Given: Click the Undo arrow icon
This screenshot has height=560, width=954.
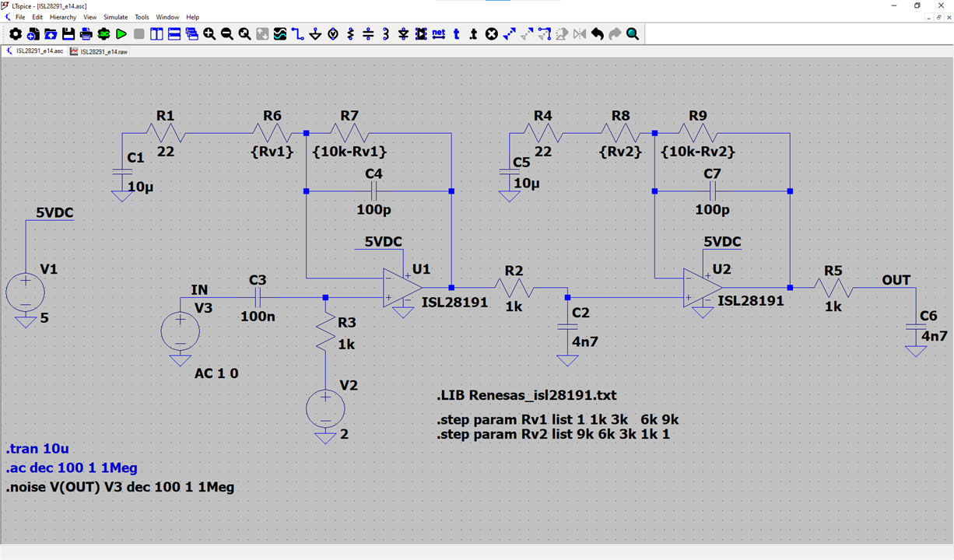Looking at the screenshot, I should tap(597, 34).
